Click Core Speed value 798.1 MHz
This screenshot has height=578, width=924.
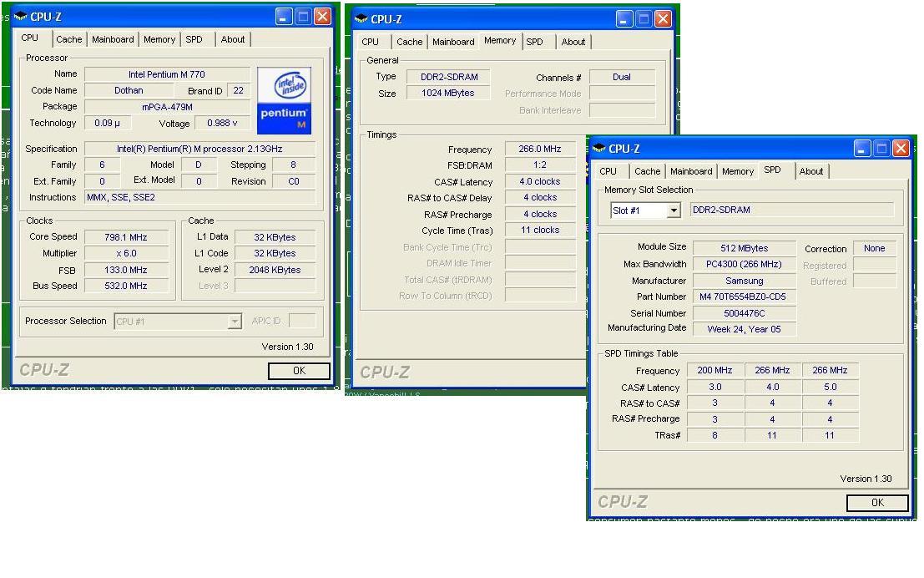pos(126,237)
